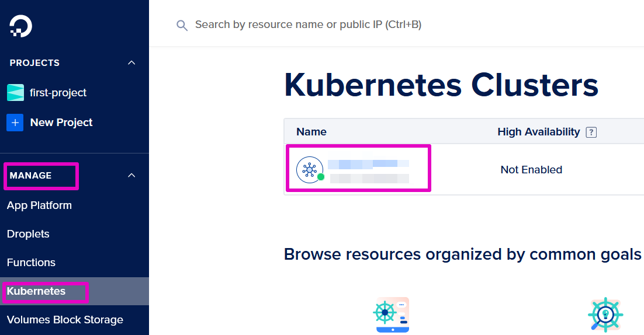Collapse the MANAGE section chevron

[x=131, y=176]
